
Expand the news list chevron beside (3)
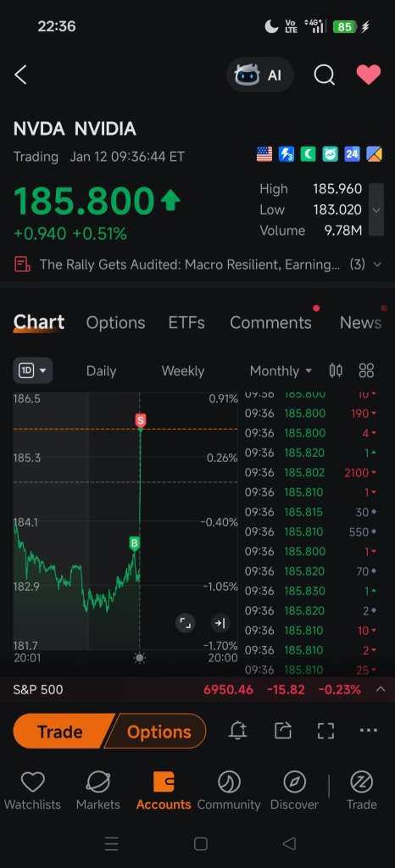[377, 264]
